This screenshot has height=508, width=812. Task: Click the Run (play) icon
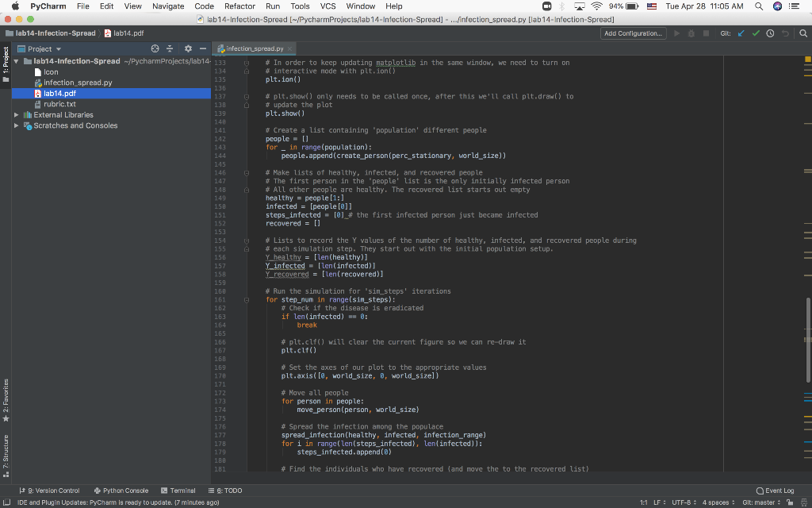click(x=676, y=33)
